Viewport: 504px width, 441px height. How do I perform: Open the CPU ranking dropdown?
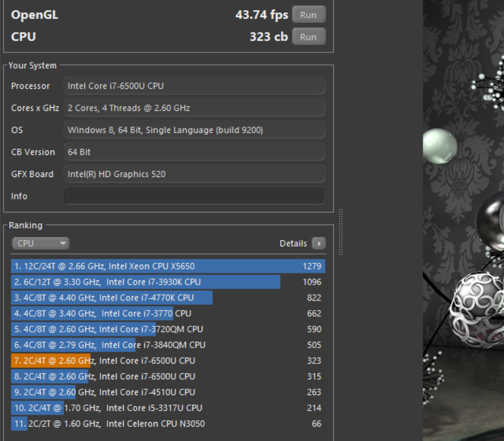tap(40, 243)
